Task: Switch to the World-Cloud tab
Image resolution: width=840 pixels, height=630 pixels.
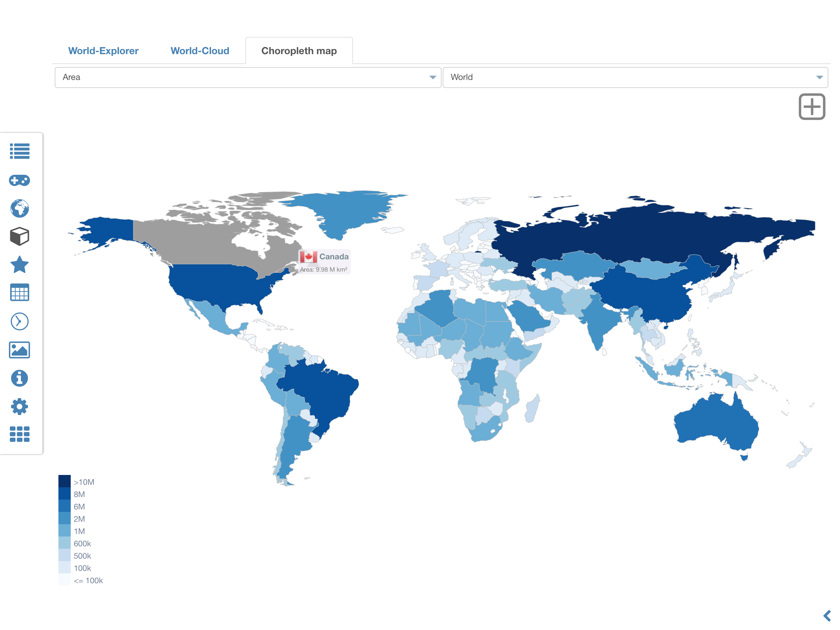Action: tap(200, 51)
